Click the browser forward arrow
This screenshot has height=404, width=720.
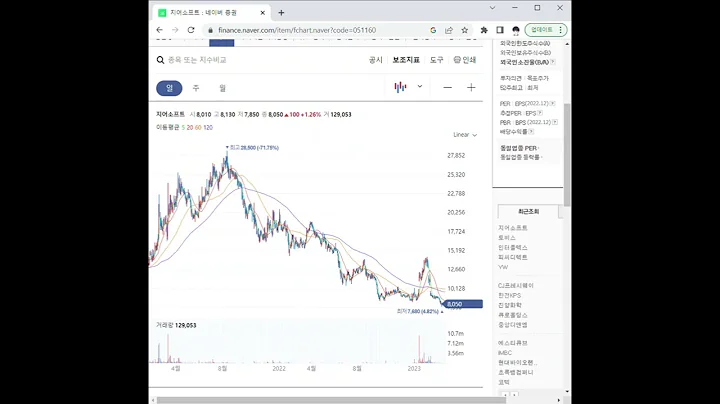[175, 30]
